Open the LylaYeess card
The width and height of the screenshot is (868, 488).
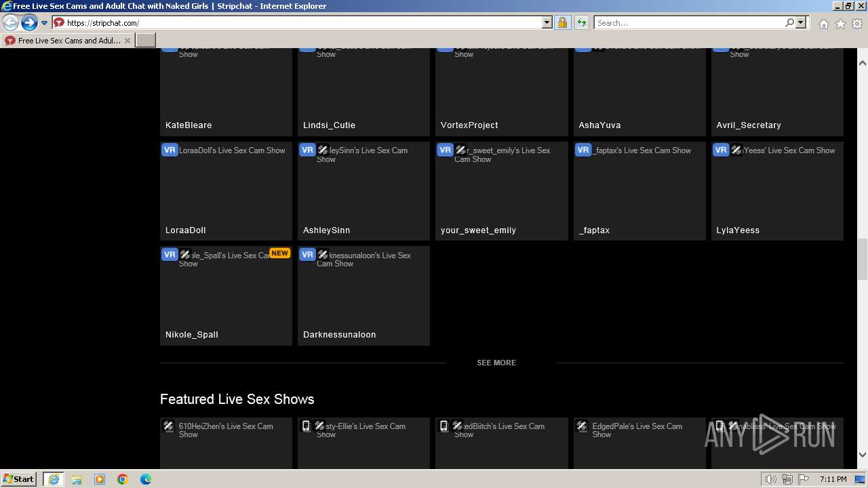coord(777,191)
